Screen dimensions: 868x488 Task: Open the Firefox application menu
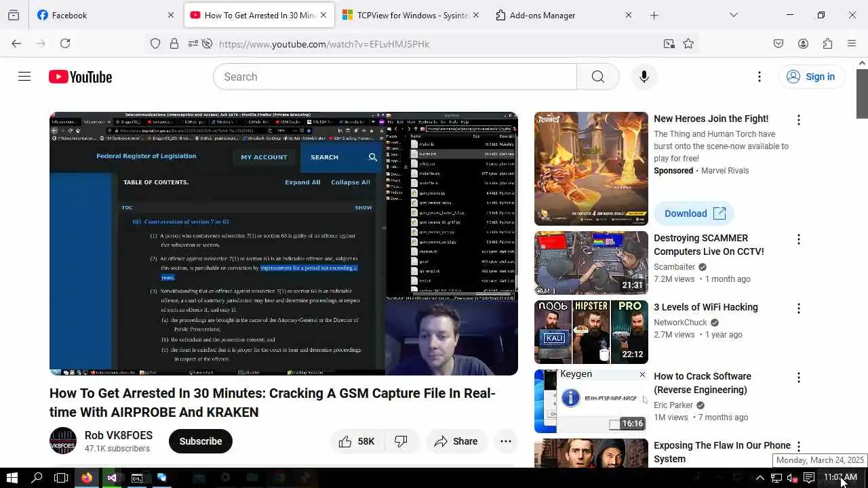pyautogui.click(x=852, y=43)
